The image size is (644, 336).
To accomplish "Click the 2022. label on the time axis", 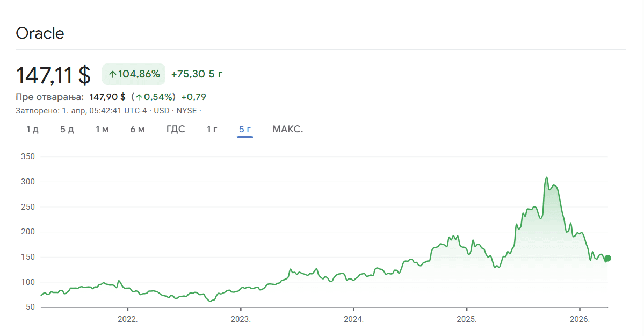I will click(128, 319).
